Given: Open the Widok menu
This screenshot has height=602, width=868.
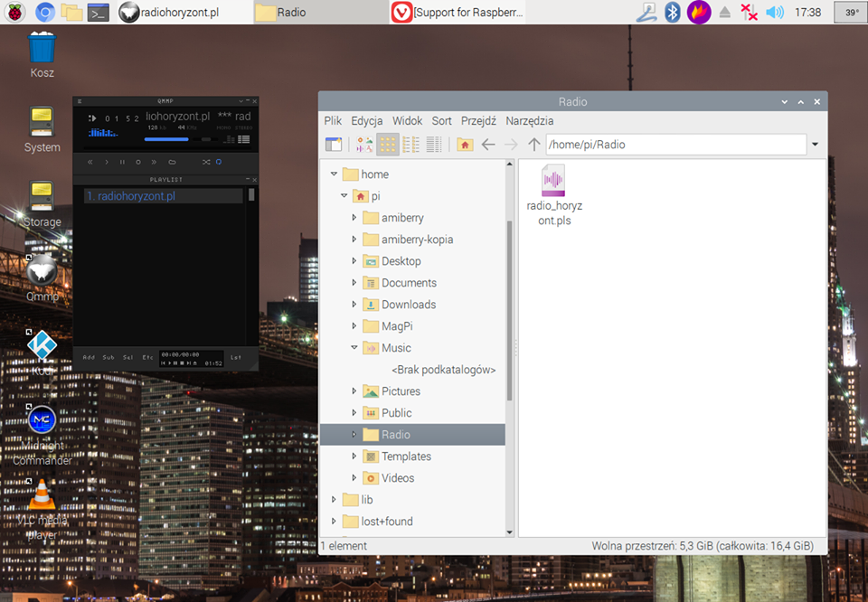Looking at the screenshot, I should [407, 120].
